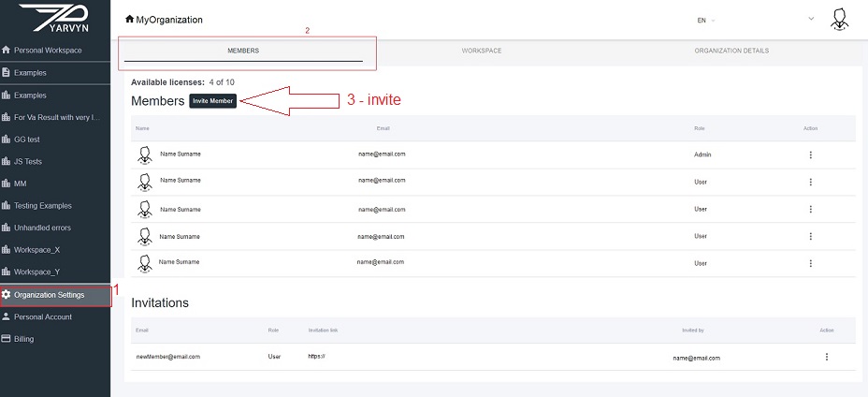This screenshot has width=868, height=397.
Task: Click the Invited by column header
Action: 693,331
